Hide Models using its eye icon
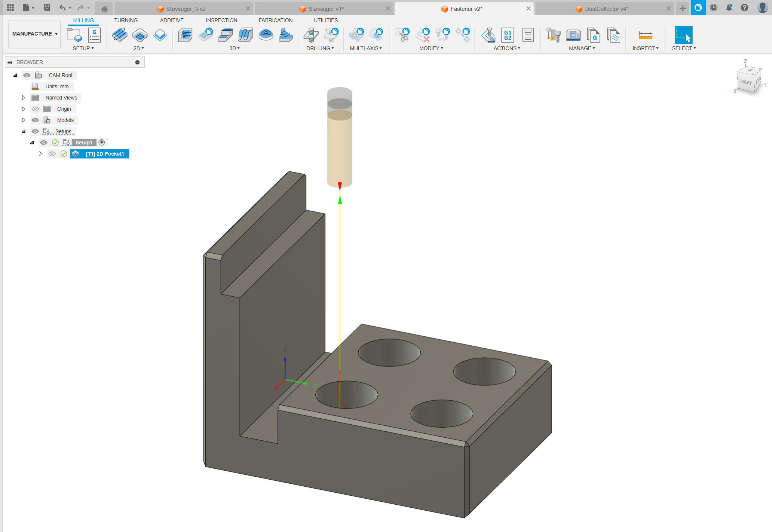This screenshot has width=772, height=532. tap(35, 120)
